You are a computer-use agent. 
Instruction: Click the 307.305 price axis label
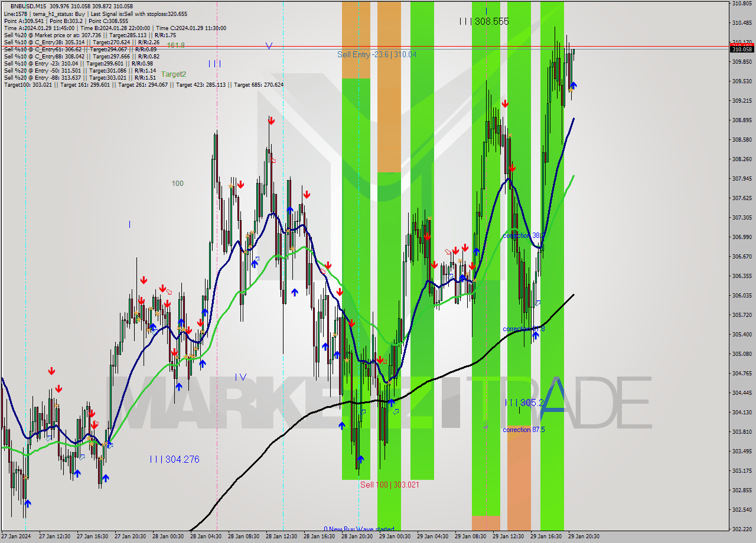(742, 218)
